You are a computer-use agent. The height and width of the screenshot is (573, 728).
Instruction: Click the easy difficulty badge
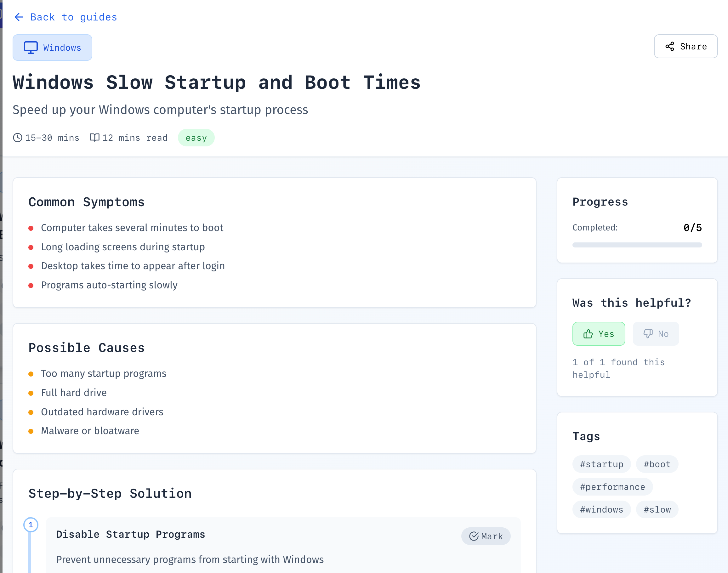click(x=196, y=138)
